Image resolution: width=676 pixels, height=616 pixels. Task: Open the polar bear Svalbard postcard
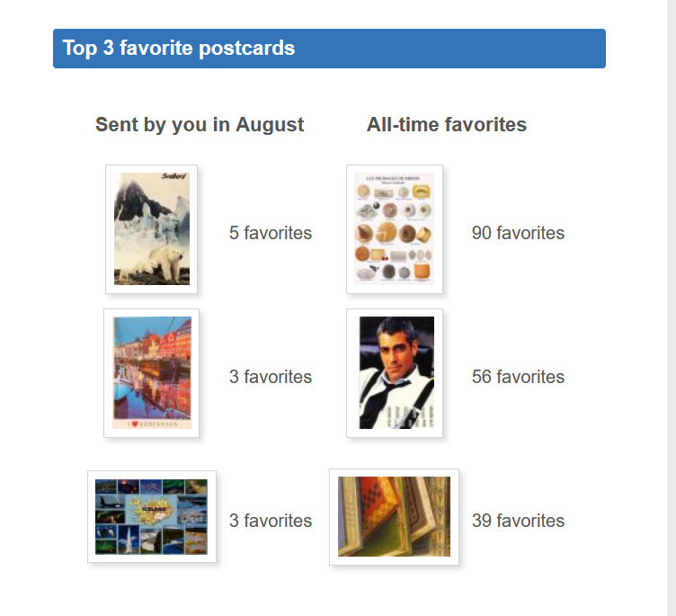click(151, 229)
